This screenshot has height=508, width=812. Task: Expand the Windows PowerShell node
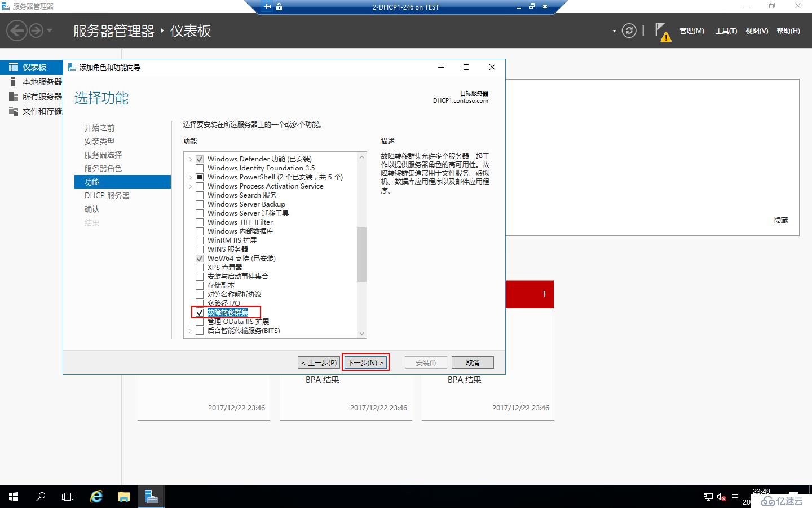pos(190,177)
